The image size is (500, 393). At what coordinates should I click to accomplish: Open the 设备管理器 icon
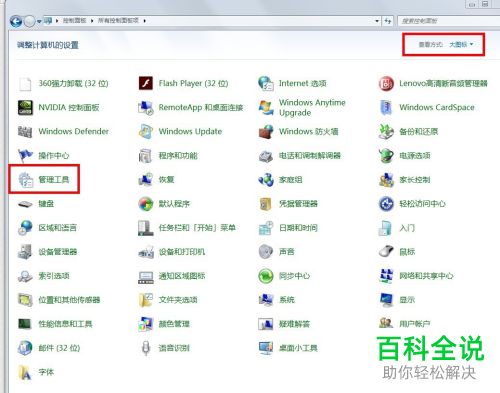pos(25,252)
